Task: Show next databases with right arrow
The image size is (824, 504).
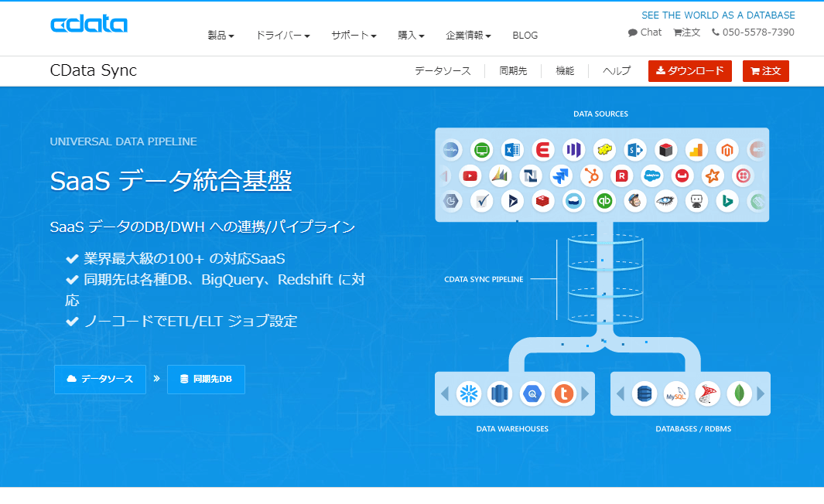Action: [761, 393]
